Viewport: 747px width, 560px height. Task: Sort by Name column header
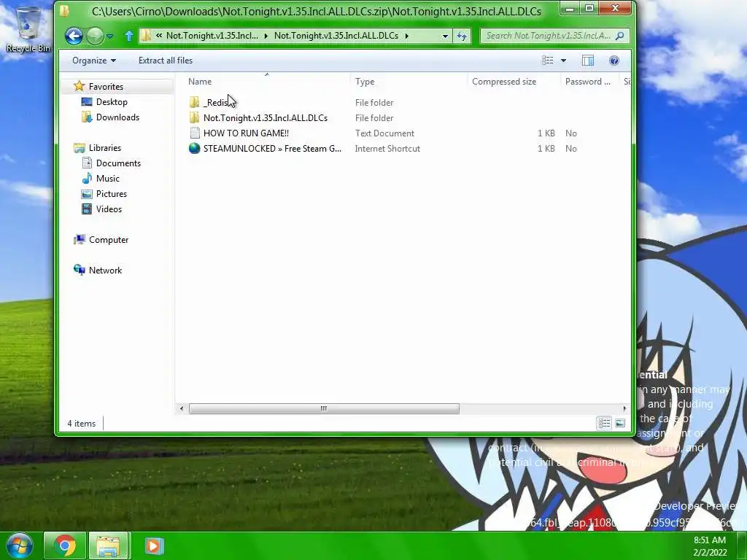click(x=267, y=82)
